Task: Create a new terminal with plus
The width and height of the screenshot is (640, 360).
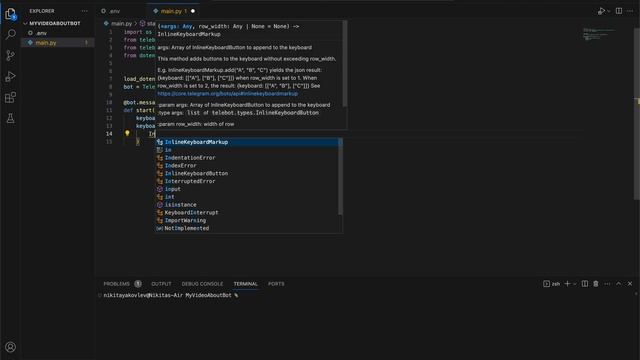Action: tap(567, 284)
